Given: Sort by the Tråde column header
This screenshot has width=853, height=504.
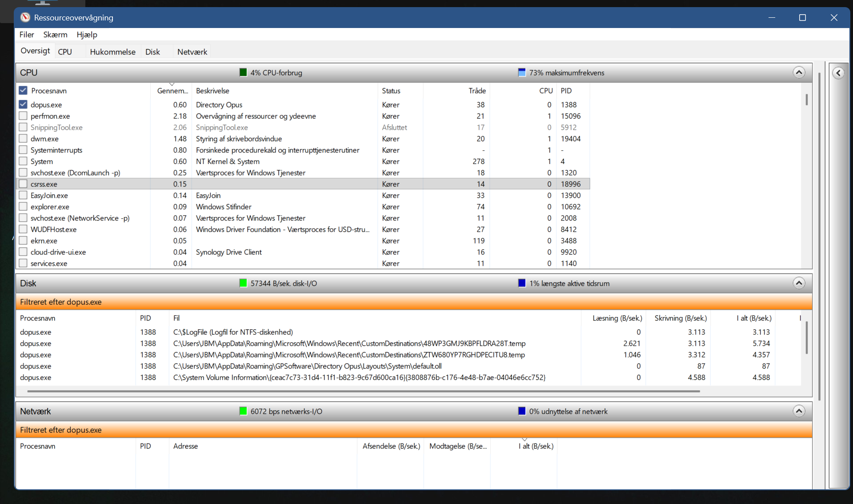Looking at the screenshot, I should (477, 91).
